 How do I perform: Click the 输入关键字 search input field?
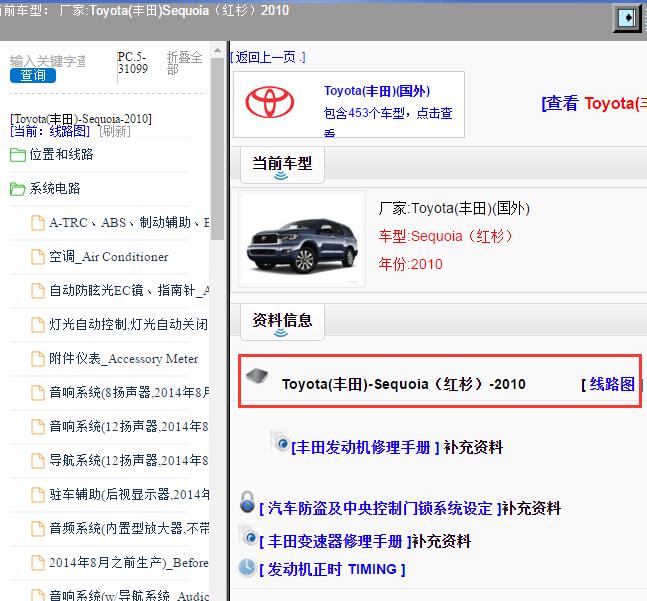coord(48,61)
